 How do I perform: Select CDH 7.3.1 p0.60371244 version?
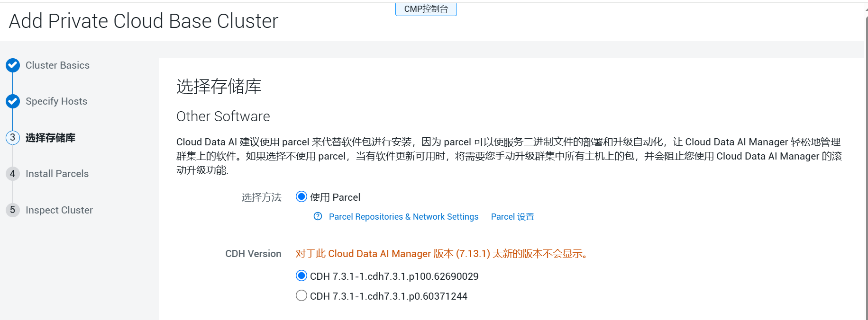(302, 296)
